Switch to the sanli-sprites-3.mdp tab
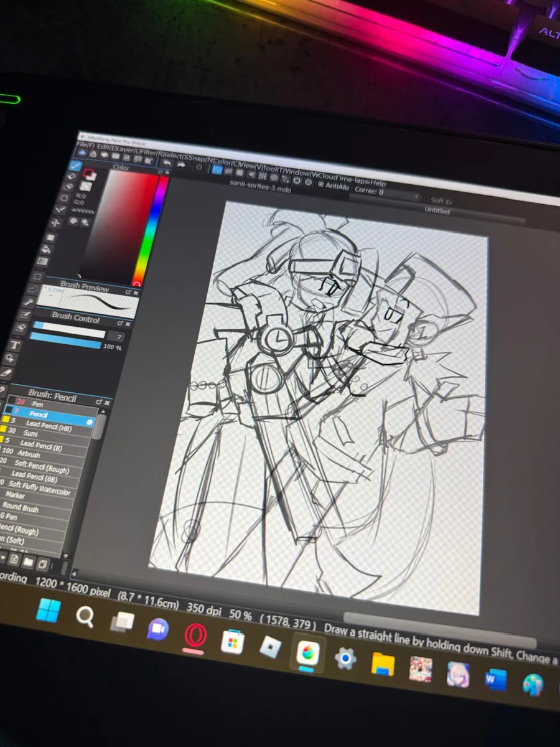The image size is (560, 747). point(259,188)
